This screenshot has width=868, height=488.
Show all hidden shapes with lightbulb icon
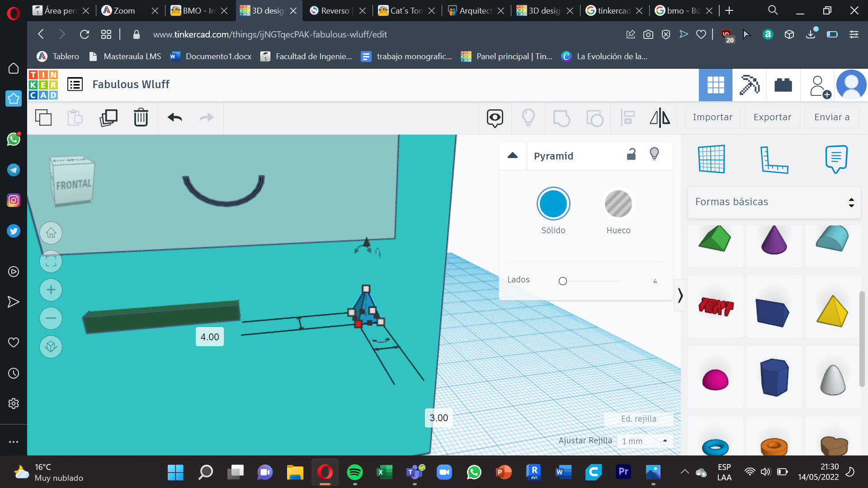(x=528, y=118)
